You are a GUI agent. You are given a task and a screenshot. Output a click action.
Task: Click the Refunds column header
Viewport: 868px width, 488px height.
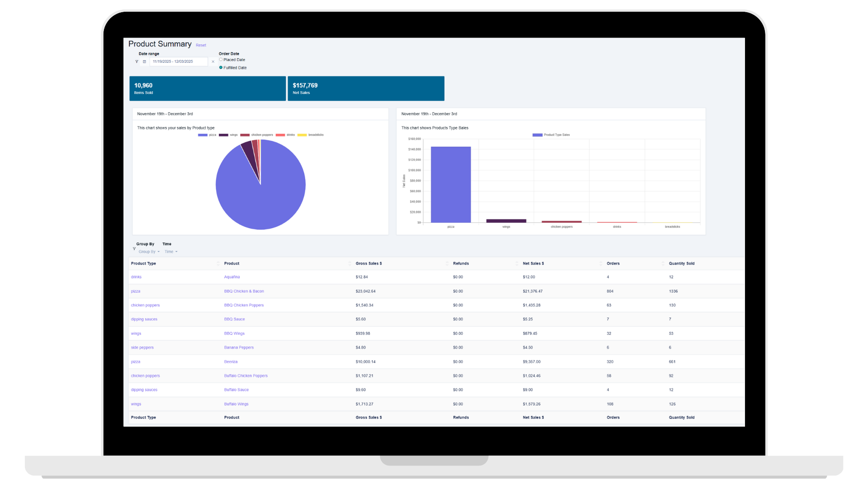pyautogui.click(x=461, y=263)
